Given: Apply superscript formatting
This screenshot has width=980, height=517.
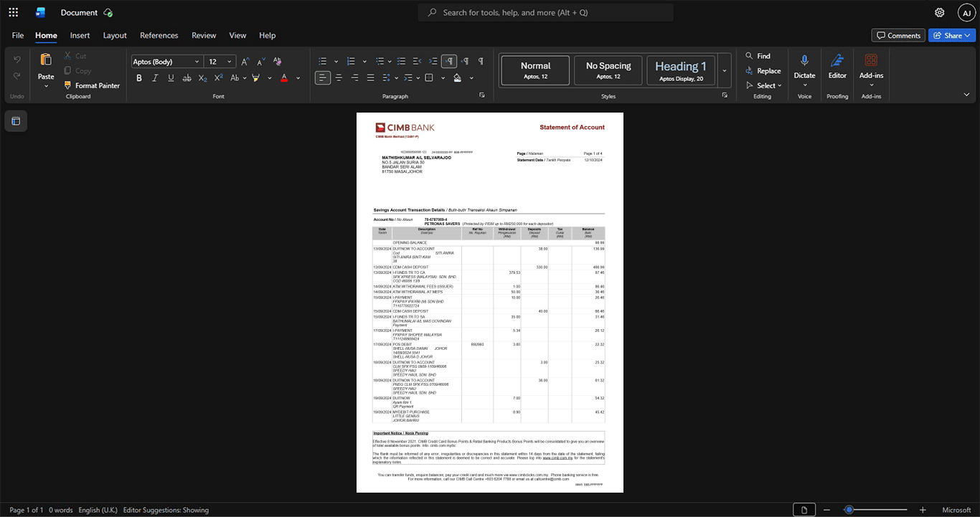Looking at the screenshot, I should (218, 77).
